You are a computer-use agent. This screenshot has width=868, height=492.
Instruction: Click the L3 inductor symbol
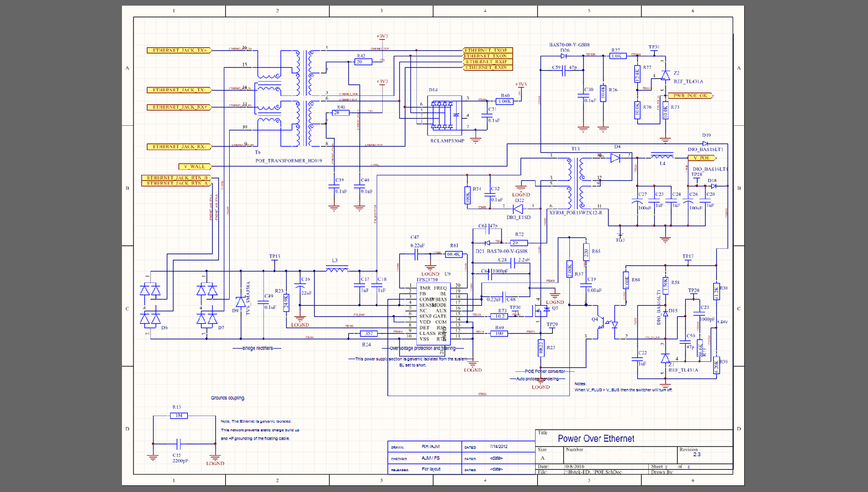pyautogui.click(x=337, y=269)
